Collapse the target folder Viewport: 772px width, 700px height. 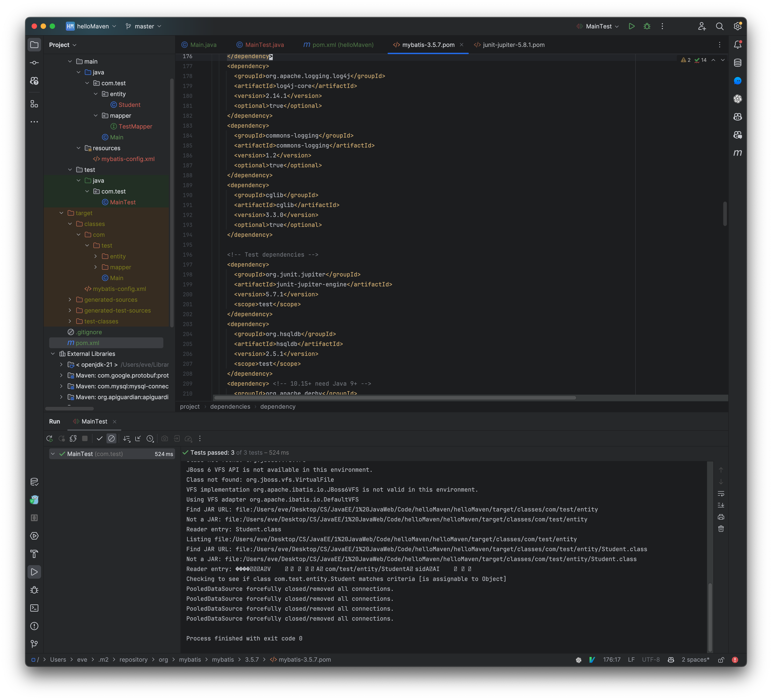(x=61, y=213)
